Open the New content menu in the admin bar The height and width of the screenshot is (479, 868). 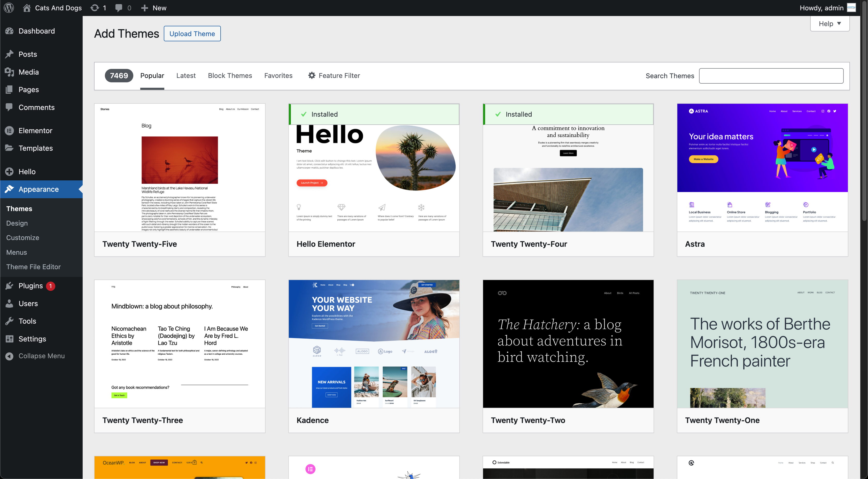tap(154, 8)
